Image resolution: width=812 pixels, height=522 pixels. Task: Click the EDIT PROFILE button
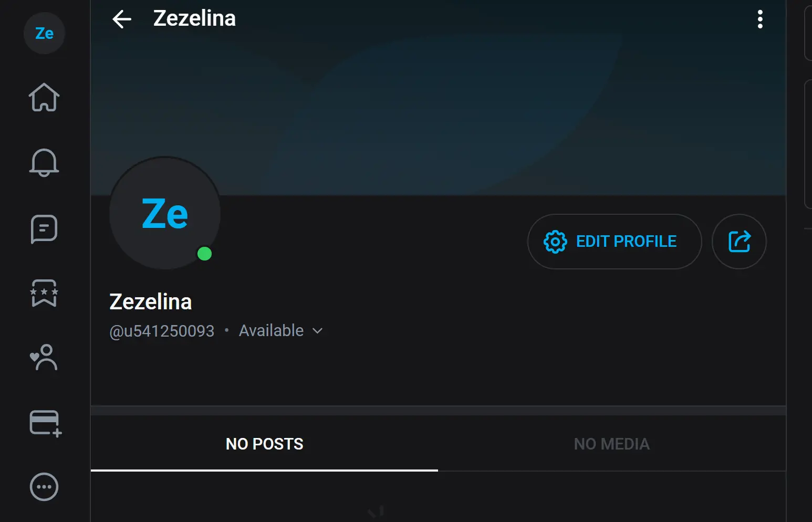pyautogui.click(x=614, y=242)
